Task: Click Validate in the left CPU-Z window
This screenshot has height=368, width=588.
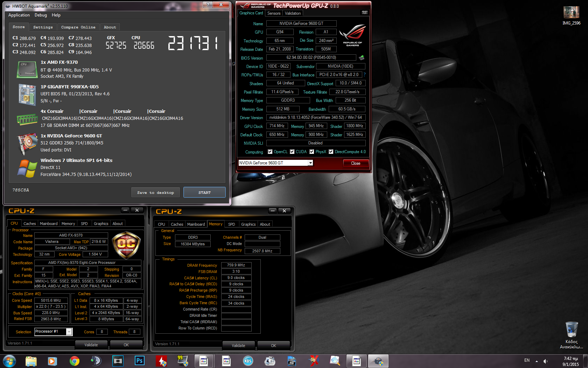Action: point(91,345)
